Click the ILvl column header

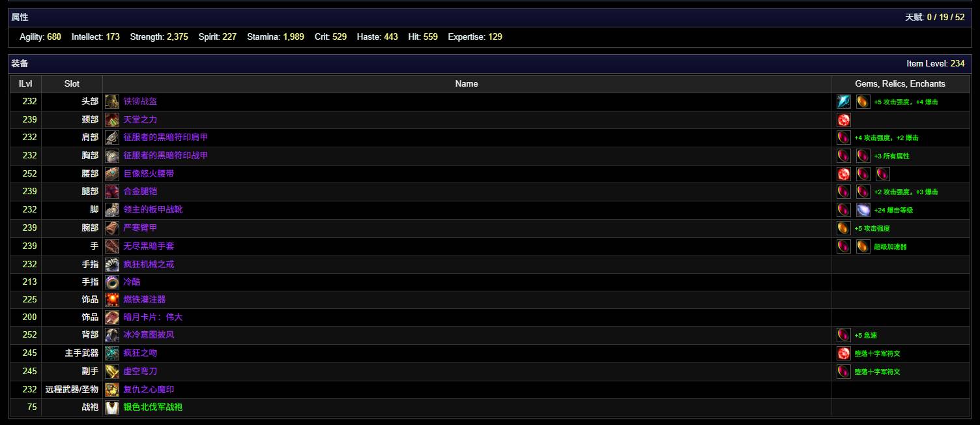click(x=26, y=83)
